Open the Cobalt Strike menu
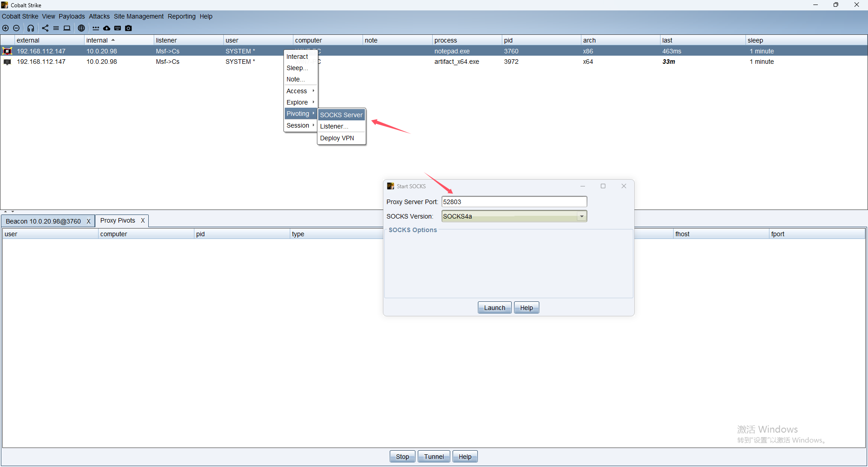The width and height of the screenshot is (868, 467). coord(20,16)
